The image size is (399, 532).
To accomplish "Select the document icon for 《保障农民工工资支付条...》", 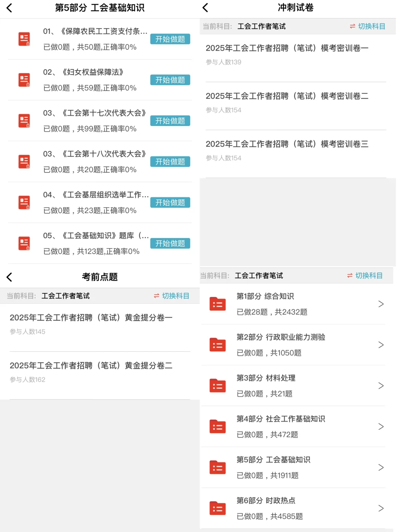I will [x=24, y=39].
